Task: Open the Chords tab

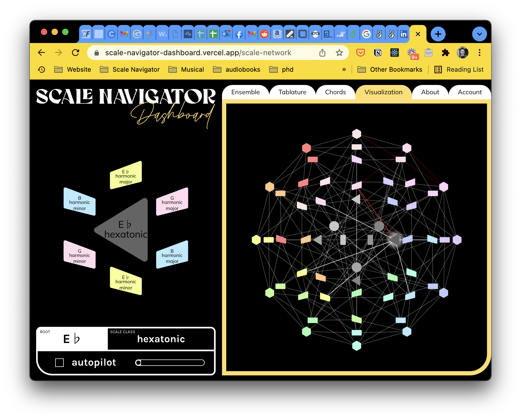Action: pos(335,92)
